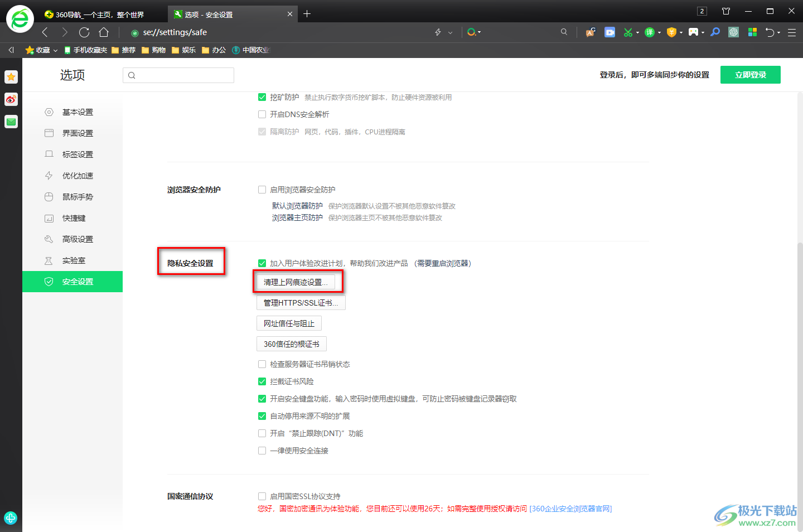Expand the translate icon dropdown arrow
The height and width of the screenshot is (532, 803).
point(659,32)
